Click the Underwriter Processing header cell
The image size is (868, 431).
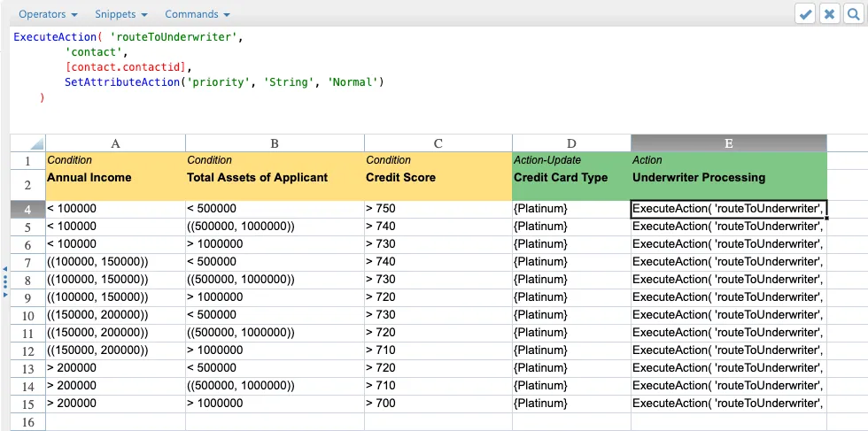(x=728, y=185)
